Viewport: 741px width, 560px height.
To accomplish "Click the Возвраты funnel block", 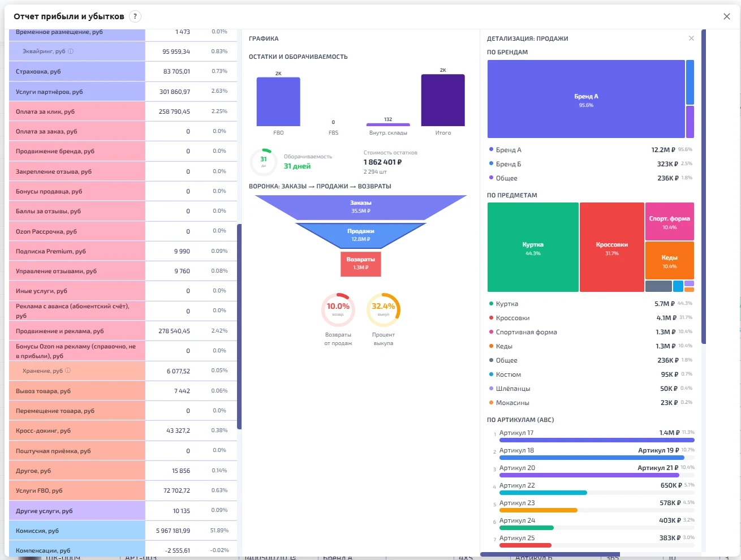I will (361, 264).
